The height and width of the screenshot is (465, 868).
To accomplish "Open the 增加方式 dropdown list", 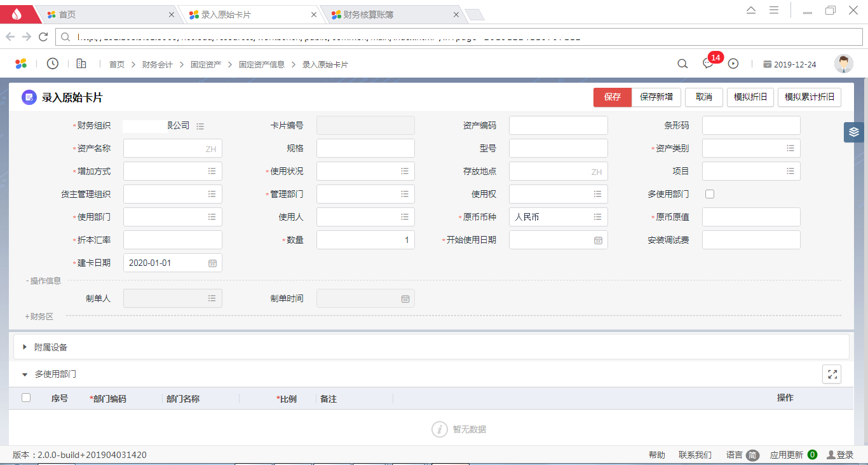I will point(212,171).
